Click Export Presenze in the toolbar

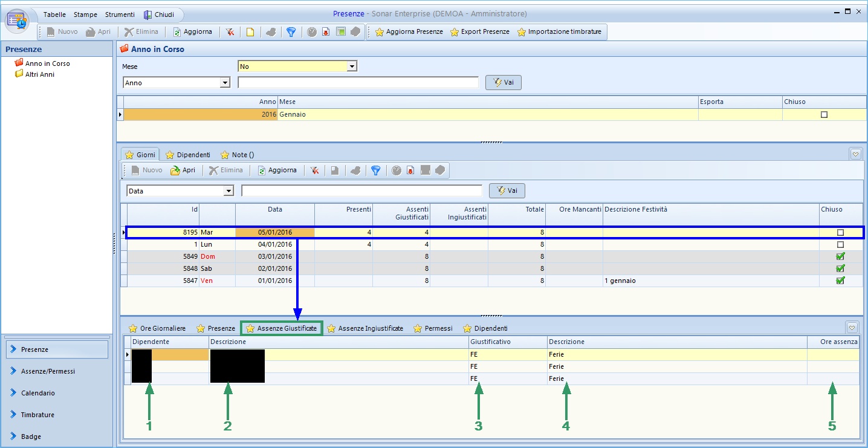click(x=479, y=32)
